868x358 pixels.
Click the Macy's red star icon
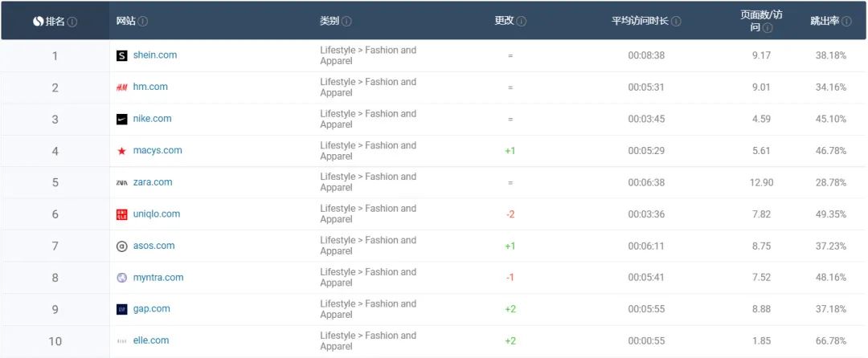122,151
